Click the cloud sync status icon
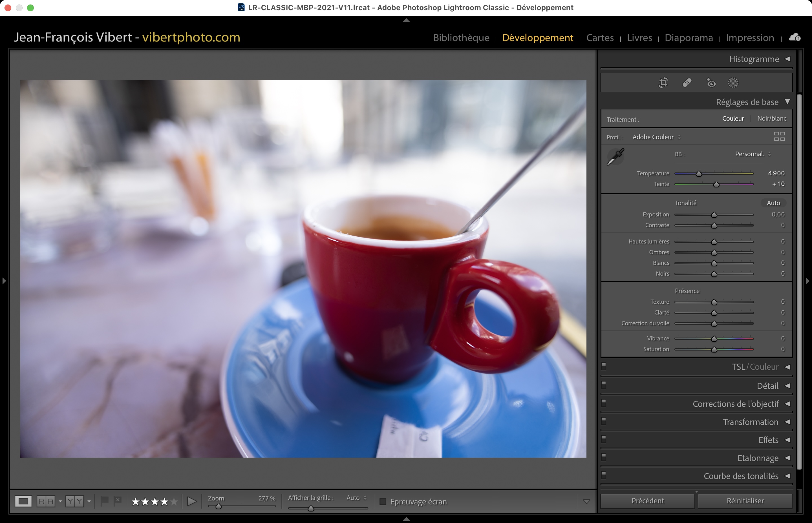This screenshot has width=812, height=523. pyautogui.click(x=795, y=37)
